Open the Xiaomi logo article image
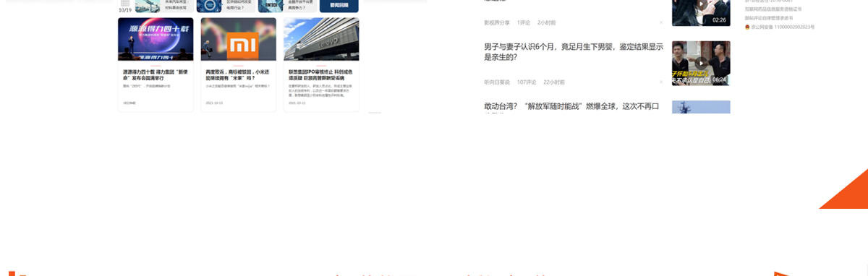The image size is (868, 276). [x=239, y=40]
